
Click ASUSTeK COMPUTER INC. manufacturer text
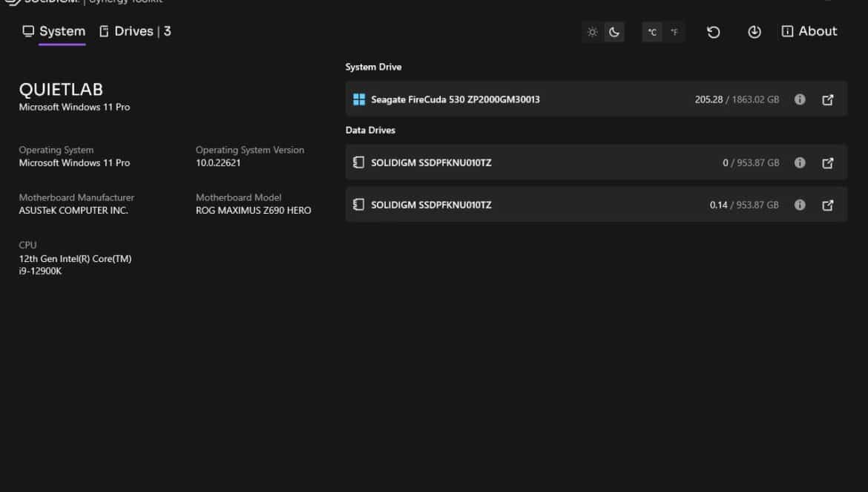click(x=73, y=210)
